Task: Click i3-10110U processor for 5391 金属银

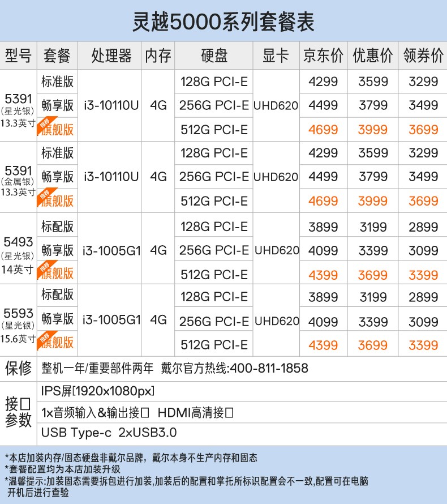Action: pos(111,177)
